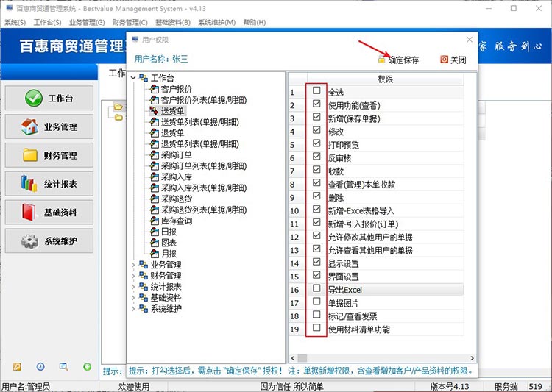Open the 基础资料(B) menu
The height and width of the screenshot is (392, 552).
pos(173,22)
